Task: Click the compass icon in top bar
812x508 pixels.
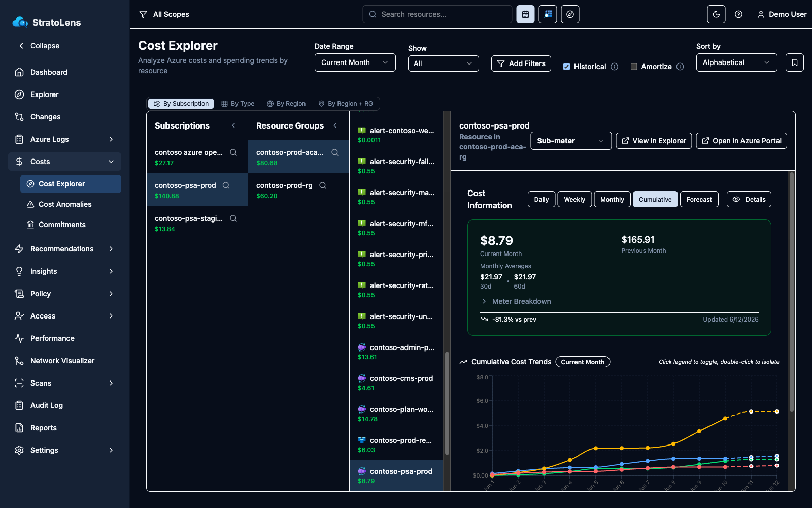Action: pos(570,14)
